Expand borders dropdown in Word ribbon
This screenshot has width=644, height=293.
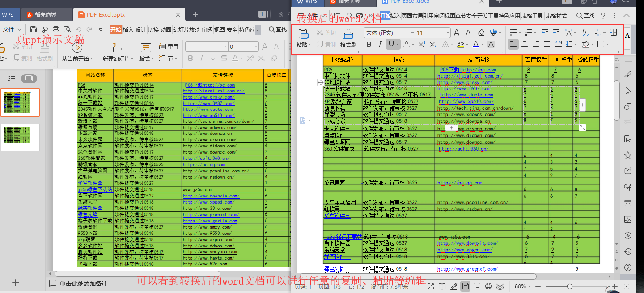[x=607, y=45]
